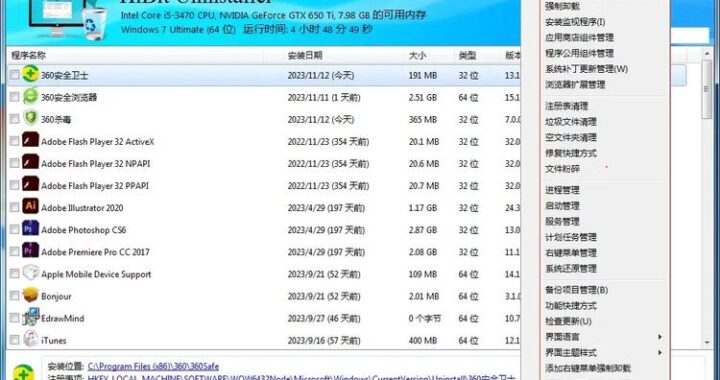The image size is (720, 380).
Task: Click the iTunes size value 400 MB
Action: pos(423,341)
